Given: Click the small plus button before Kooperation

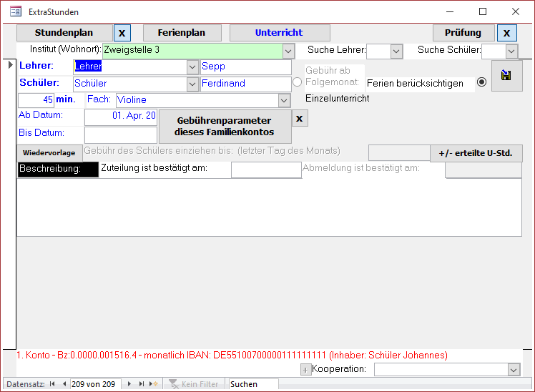Looking at the screenshot, I should [305, 370].
